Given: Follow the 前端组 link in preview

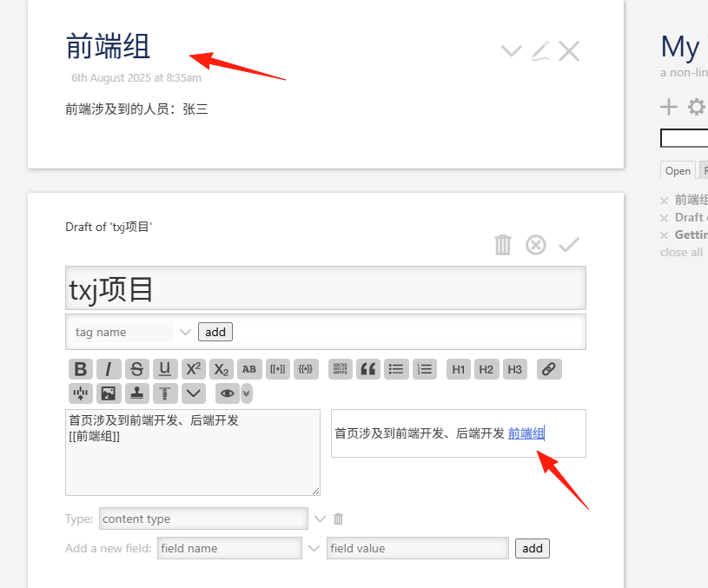Looking at the screenshot, I should (x=526, y=433).
